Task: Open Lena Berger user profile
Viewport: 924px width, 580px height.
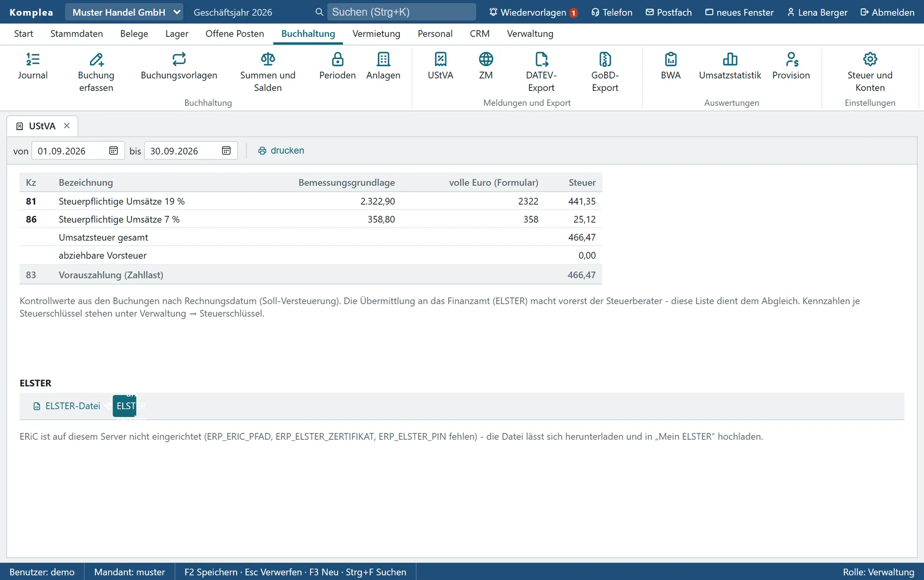Action: pyautogui.click(x=817, y=12)
